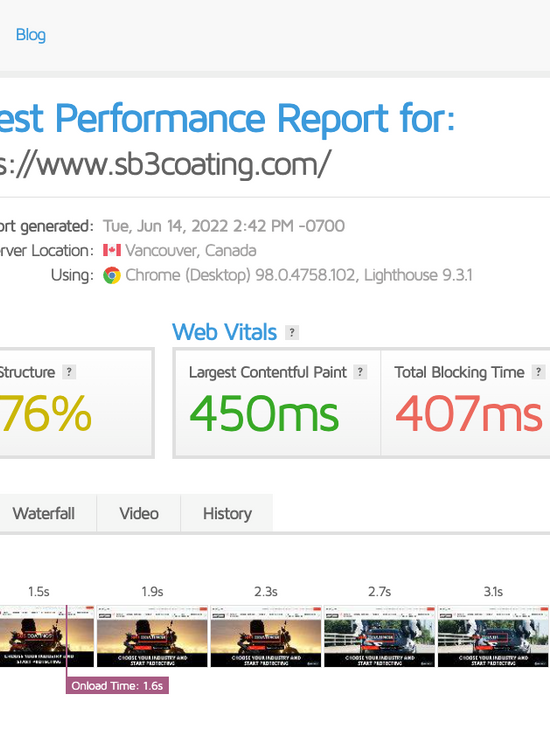Select the 2.7s filmstrip thumbnail
This screenshot has width=550, height=750.
tap(380, 636)
